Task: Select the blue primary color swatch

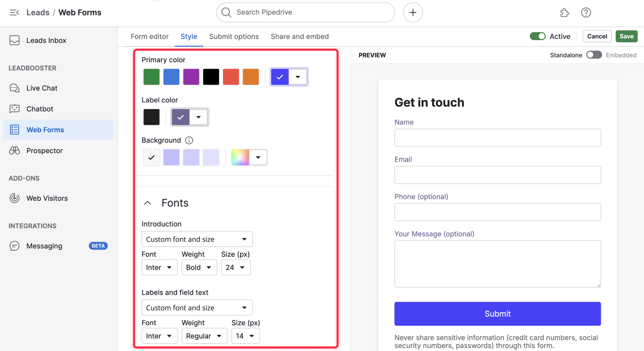Action: point(171,77)
